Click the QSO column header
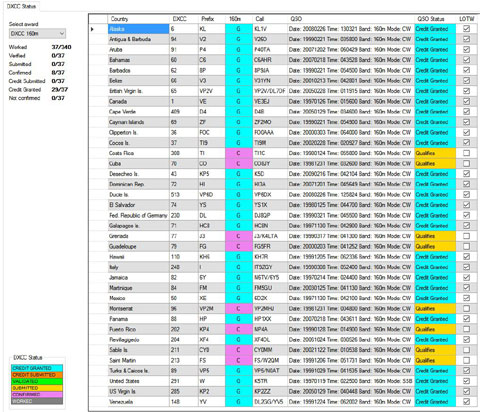 click(x=351, y=19)
